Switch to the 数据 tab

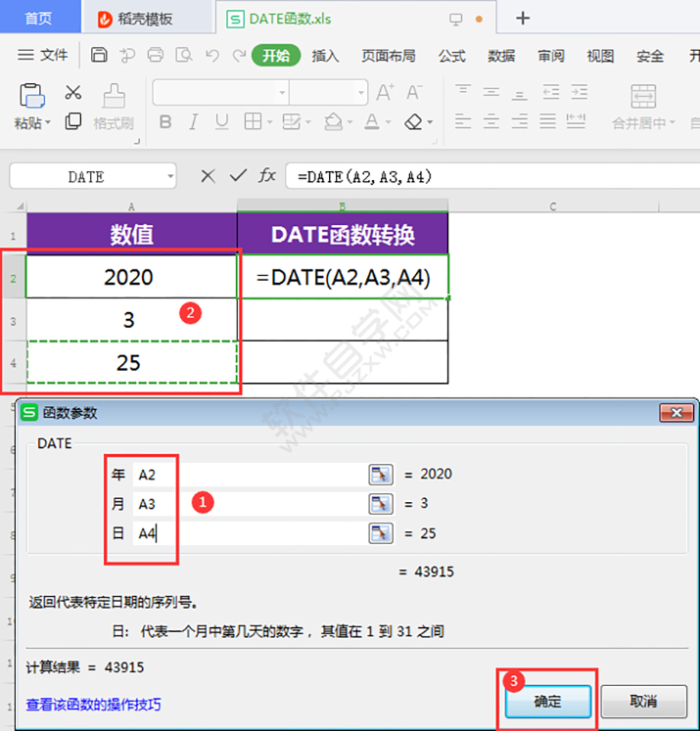point(501,56)
